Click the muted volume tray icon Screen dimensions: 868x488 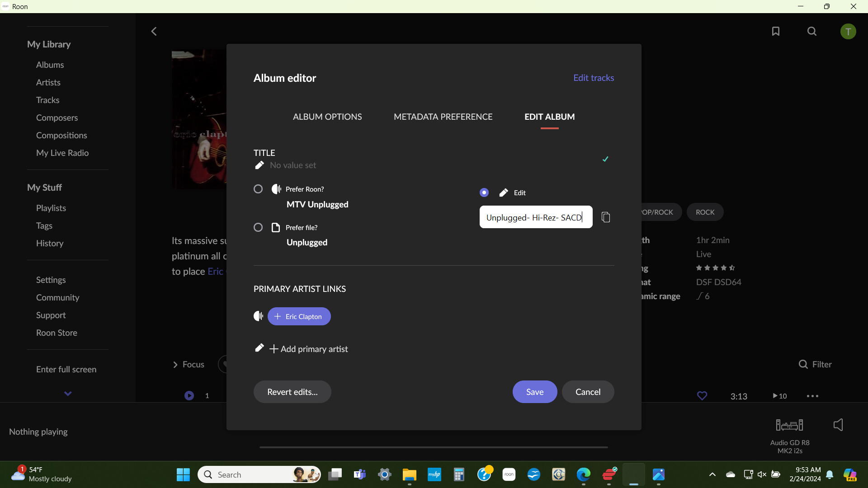[762, 474]
